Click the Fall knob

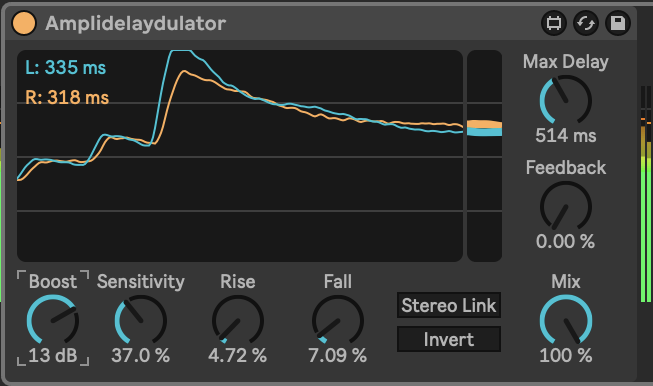(337, 321)
